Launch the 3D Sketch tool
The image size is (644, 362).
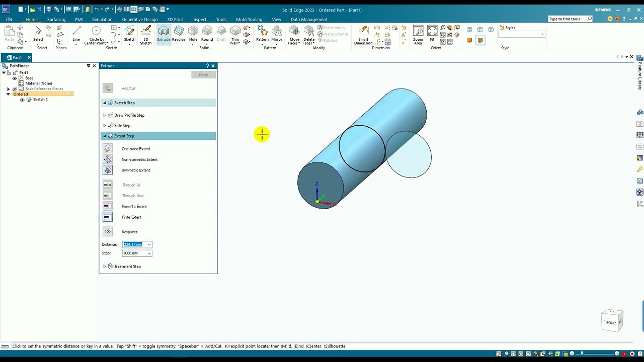(x=146, y=35)
